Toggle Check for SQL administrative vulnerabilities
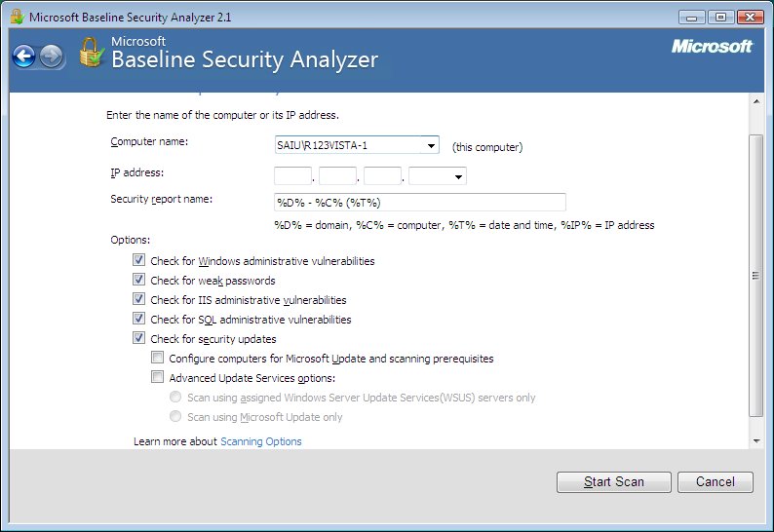 (138, 319)
